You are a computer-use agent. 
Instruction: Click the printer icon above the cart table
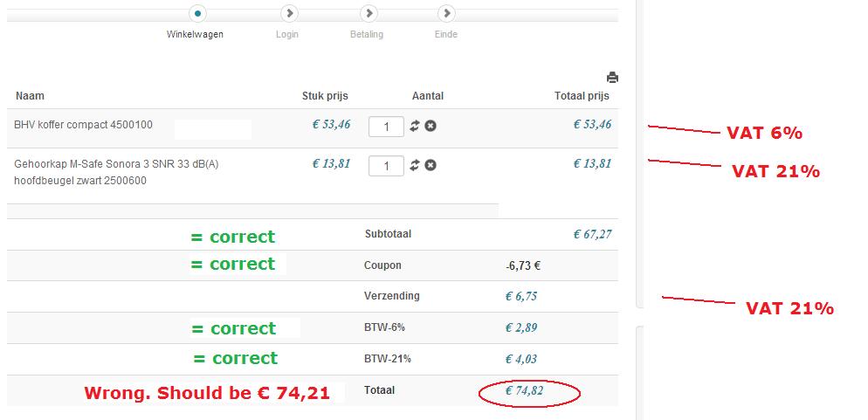tap(612, 78)
